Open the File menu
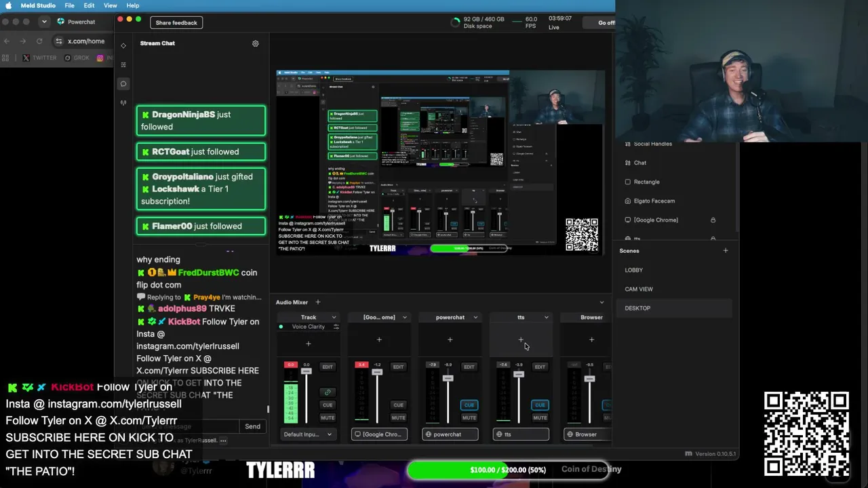Viewport: 868px width, 488px height. coord(69,5)
